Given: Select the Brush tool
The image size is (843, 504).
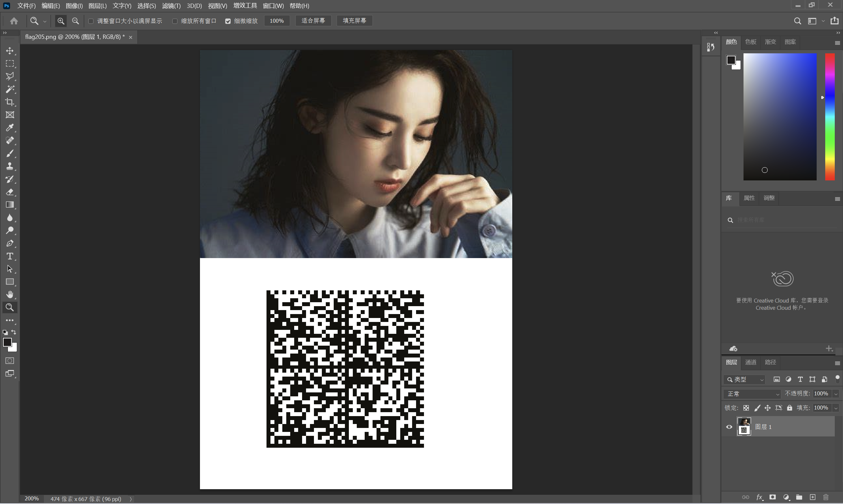Looking at the screenshot, I should [x=10, y=153].
